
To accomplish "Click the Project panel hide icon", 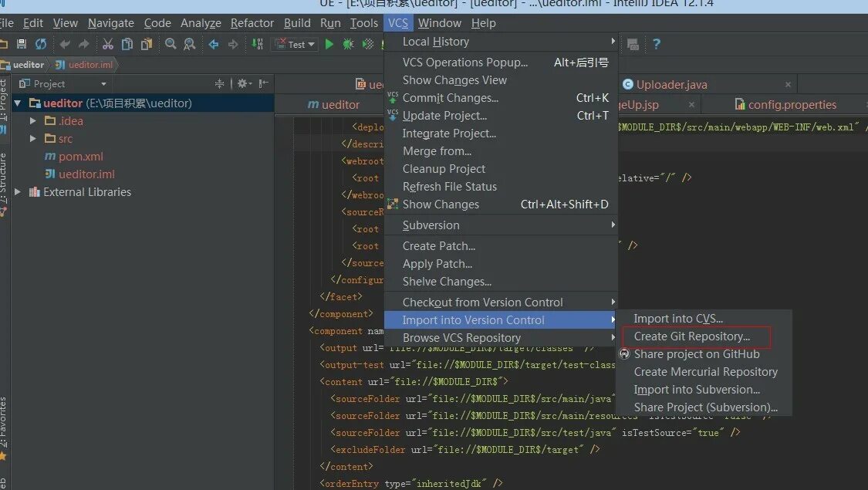I will click(264, 83).
